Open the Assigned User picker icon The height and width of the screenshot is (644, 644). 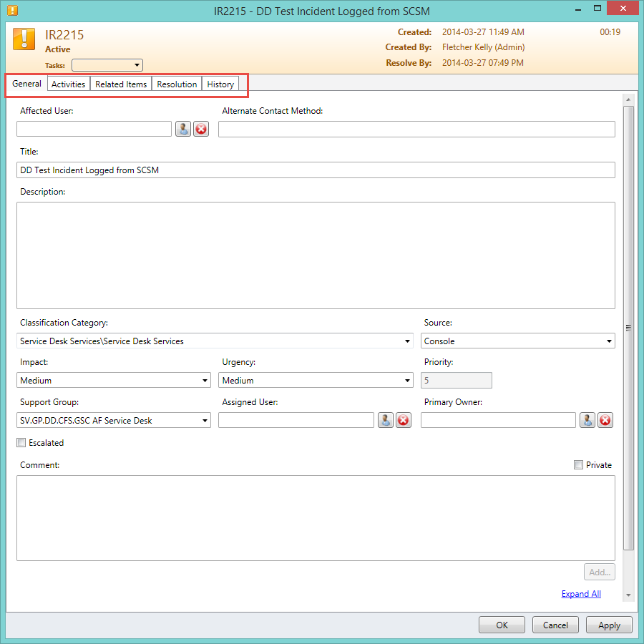point(386,420)
